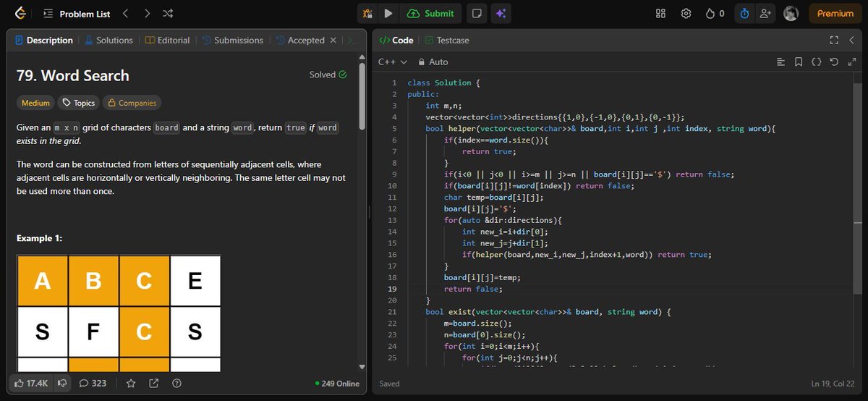
Task: Open the help question mark icon
Action: point(176,383)
